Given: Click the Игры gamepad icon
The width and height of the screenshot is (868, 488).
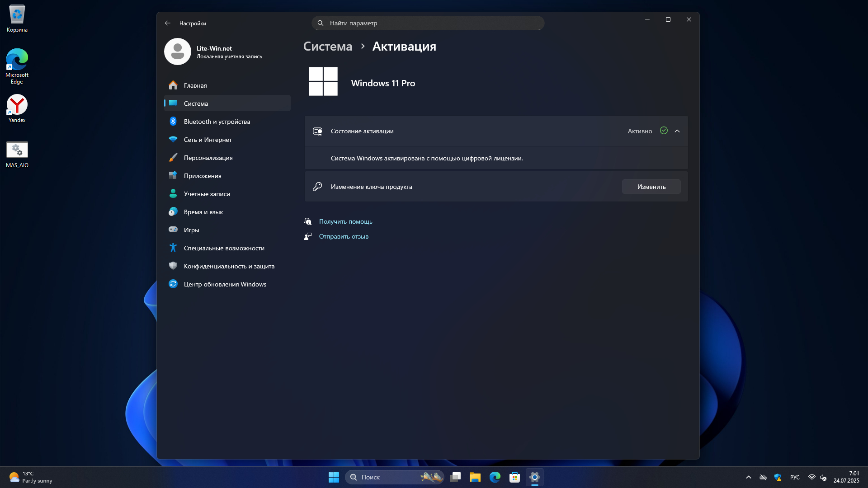Looking at the screenshot, I should tap(173, 230).
